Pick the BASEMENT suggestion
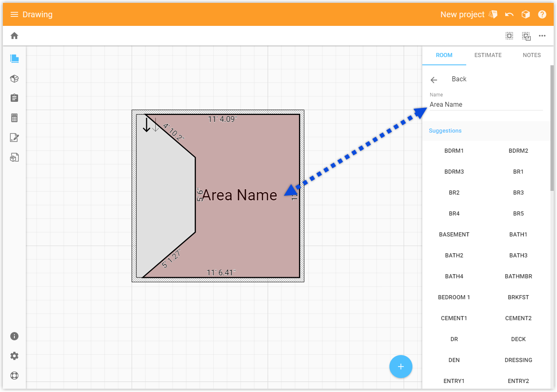Viewport: 557px width, 392px height. (454, 234)
